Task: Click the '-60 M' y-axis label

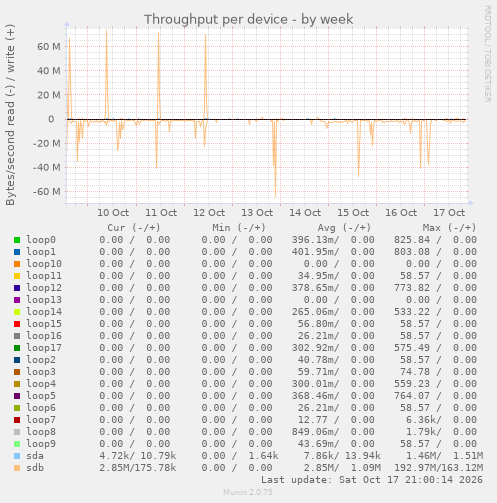Action: (x=47, y=192)
